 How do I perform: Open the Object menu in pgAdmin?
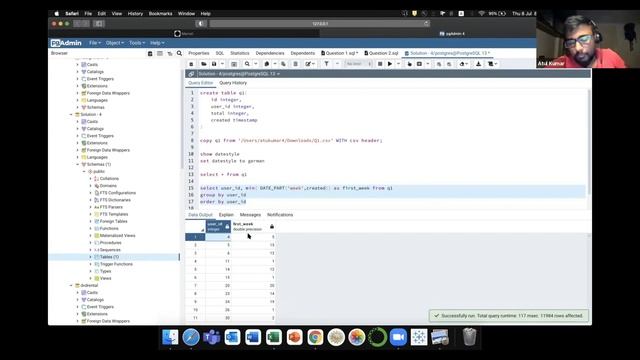tap(114, 43)
